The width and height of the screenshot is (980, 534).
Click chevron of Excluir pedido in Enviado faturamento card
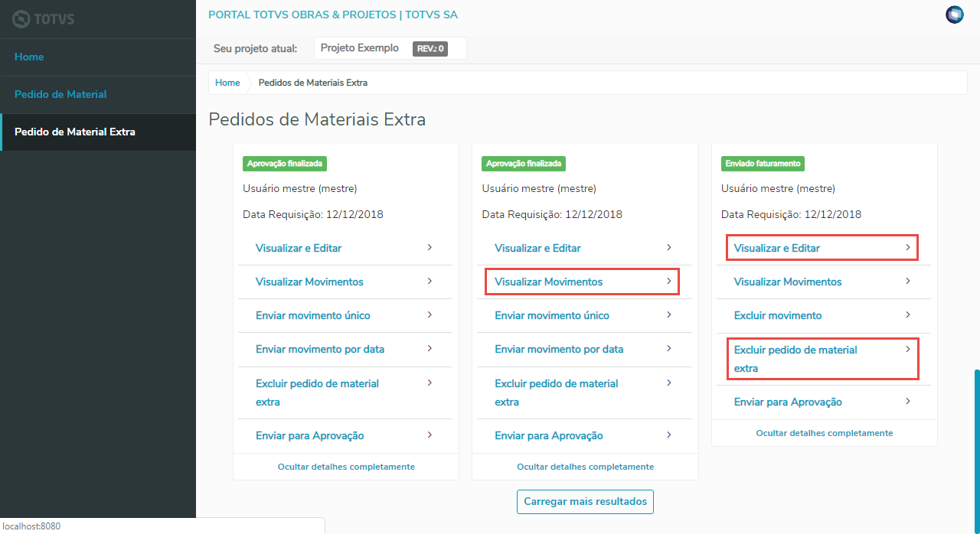(x=908, y=349)
